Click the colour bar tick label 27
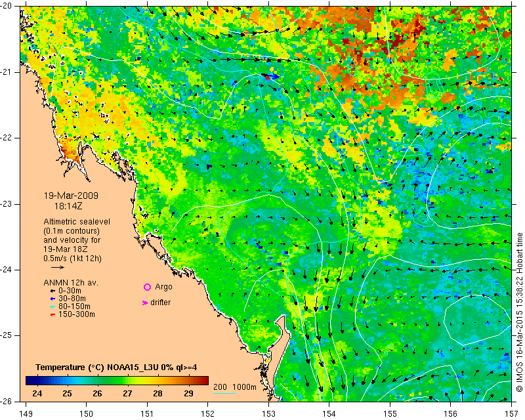 (127, 394)
